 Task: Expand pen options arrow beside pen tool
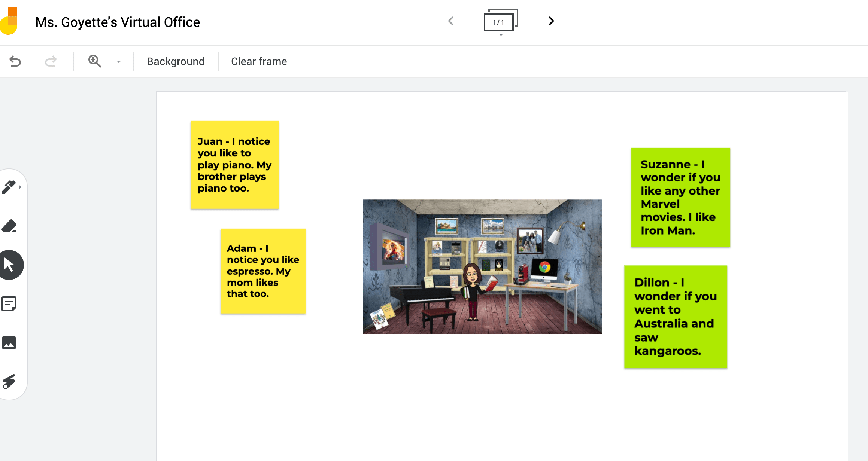click(20, 187)
